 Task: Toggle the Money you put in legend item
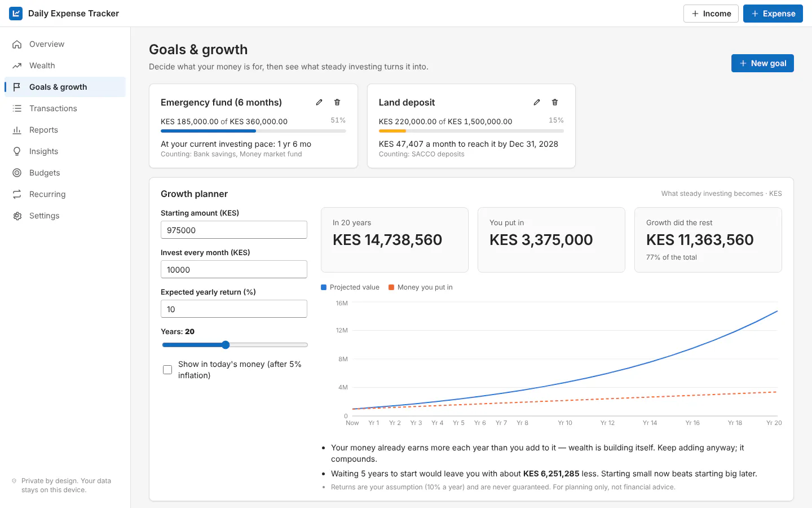[421, 287]
